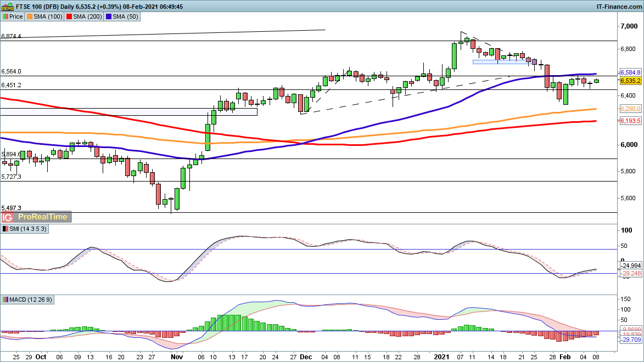Screen dimensions: 644x362
Task: Open the SMI (14 3 5 3) label
Action: pos(26,229)
